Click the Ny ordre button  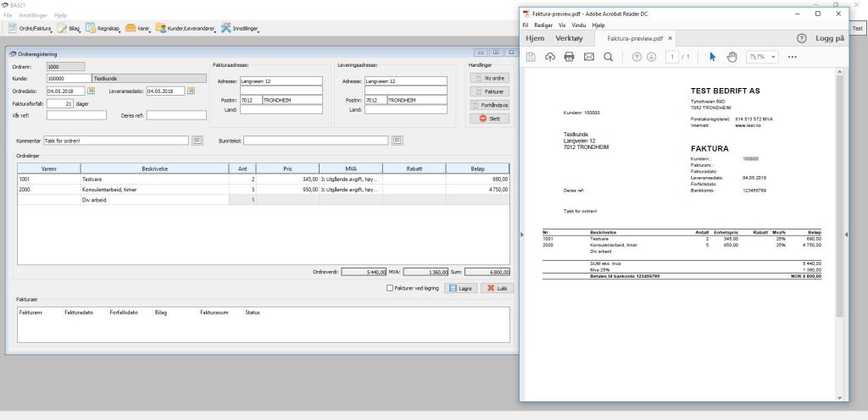(x=489, y=78)
